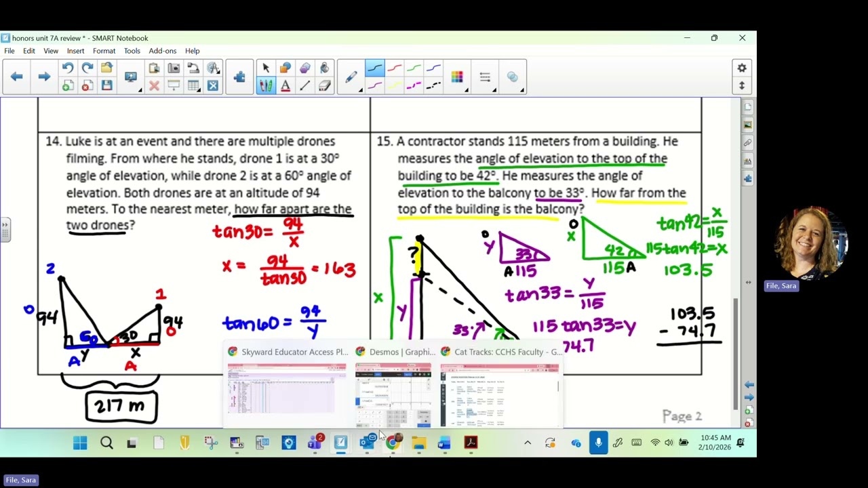868x488 pixels.
Task: Open the transparency options dropdown
Action: [x=513, y=77]
